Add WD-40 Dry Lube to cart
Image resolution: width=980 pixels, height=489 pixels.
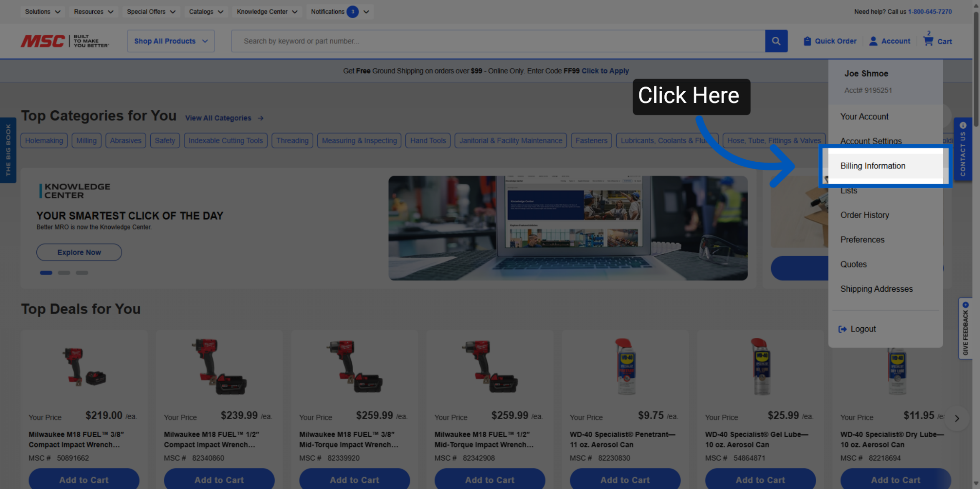pos(896,480)
